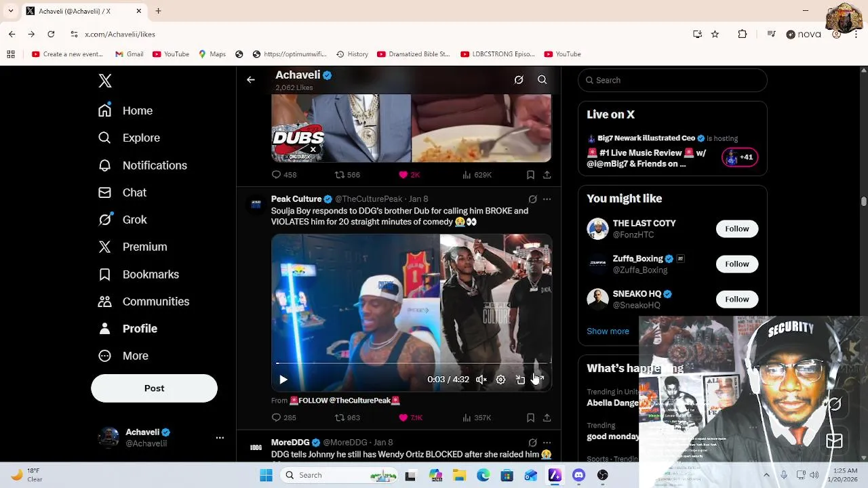Click Show more under You might like
The width and height of the screenshot is (868, 488).
pos(608,331)
